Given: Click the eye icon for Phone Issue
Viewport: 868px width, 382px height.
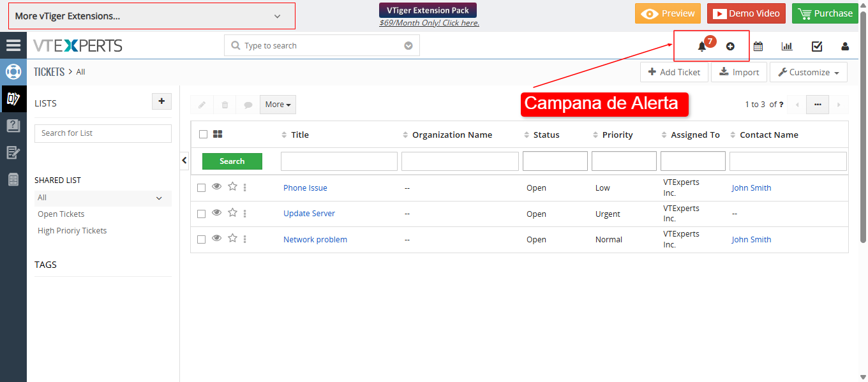Looking at the screenshot, I should 216,187.
